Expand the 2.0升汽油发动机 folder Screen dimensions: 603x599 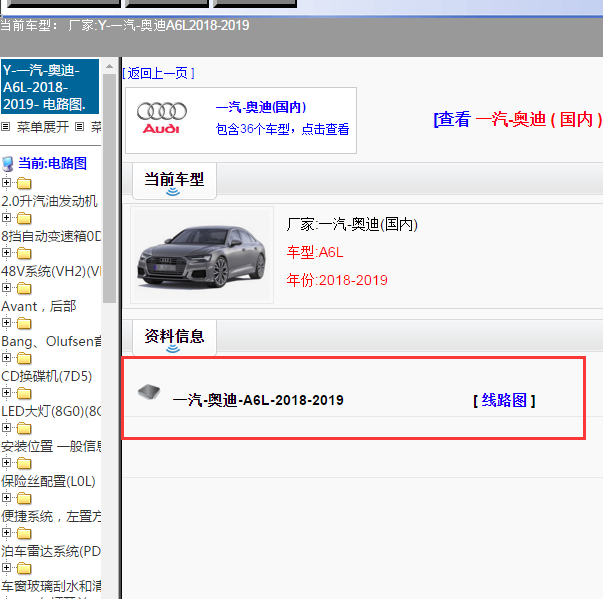6,183
